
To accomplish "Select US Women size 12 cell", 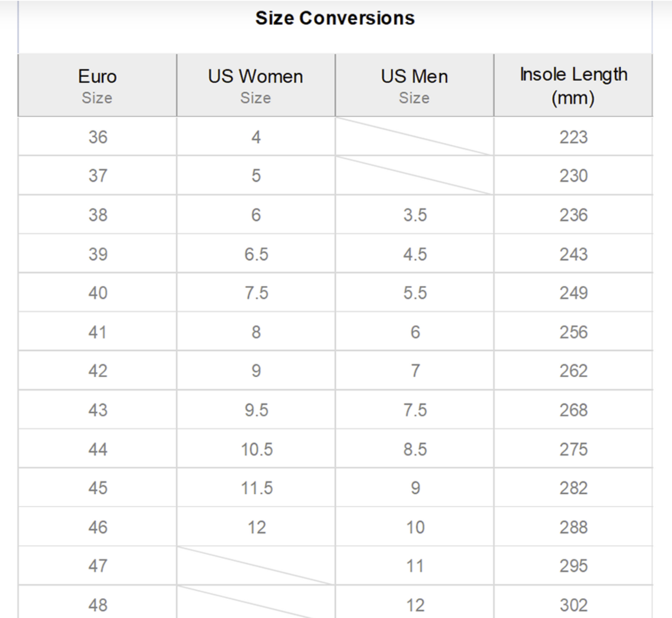I will [x=256, y=527].
